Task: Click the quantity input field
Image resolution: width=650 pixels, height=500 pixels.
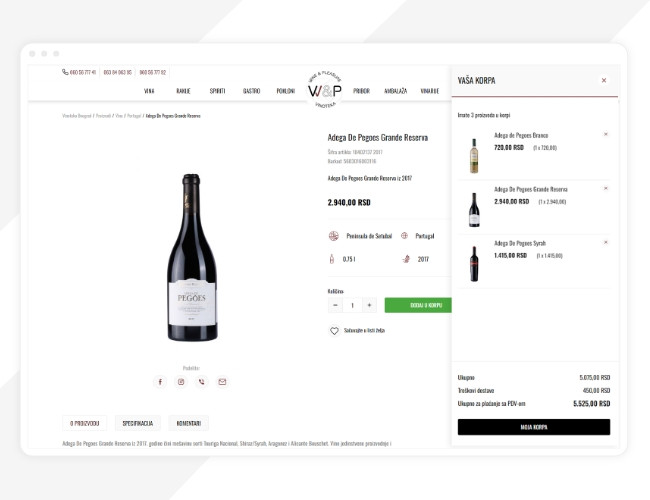Action: (x=352, y=305)
